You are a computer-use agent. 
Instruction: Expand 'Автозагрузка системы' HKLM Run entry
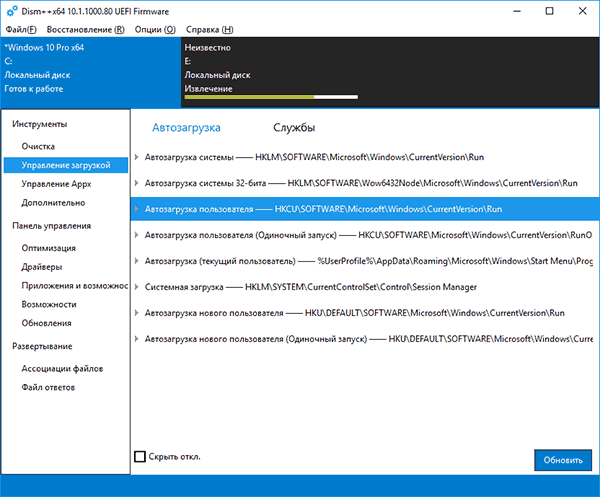(x=136, y=157)
